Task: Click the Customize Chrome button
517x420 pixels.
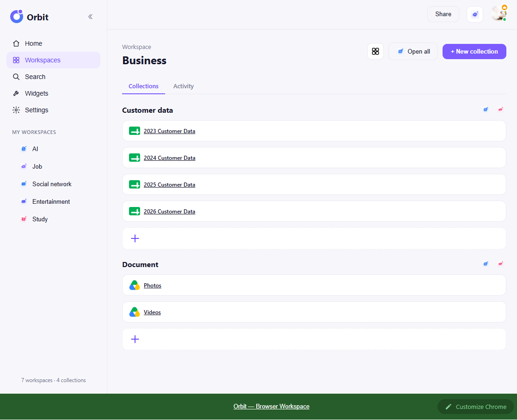Action: click(475, 407)
